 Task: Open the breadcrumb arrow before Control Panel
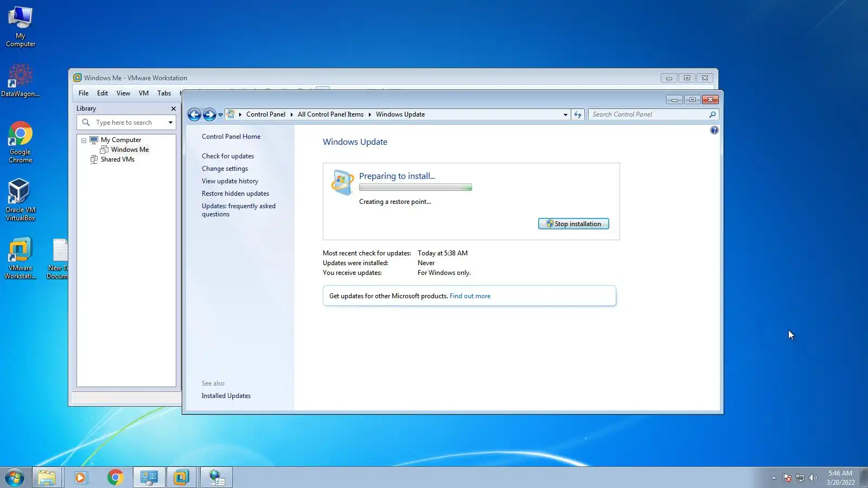tap(240, 114)
